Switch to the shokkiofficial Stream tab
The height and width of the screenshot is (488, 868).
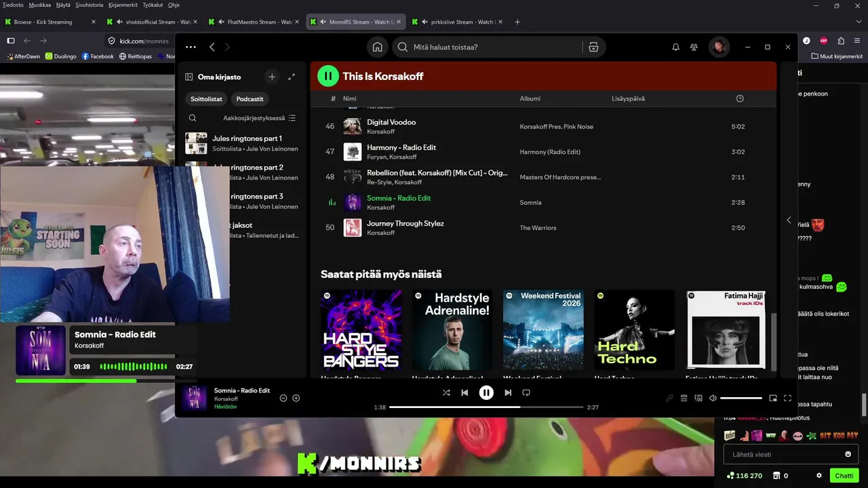point(153,22)
